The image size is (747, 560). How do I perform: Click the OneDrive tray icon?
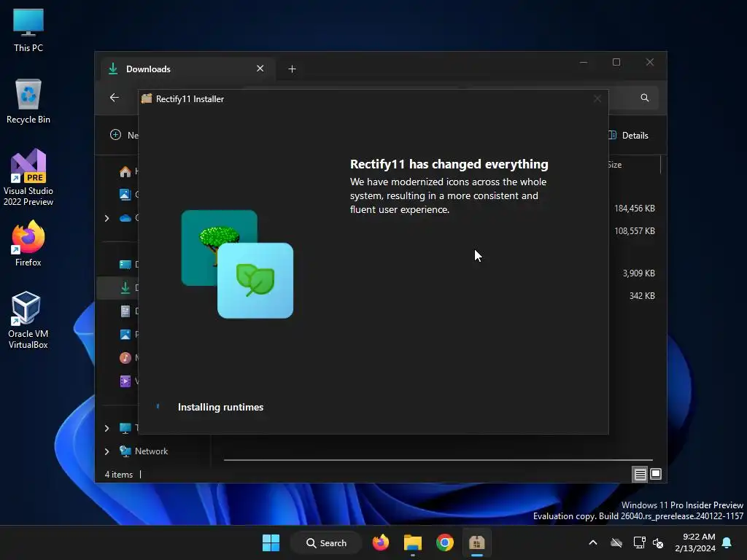[x=616, y=542]
